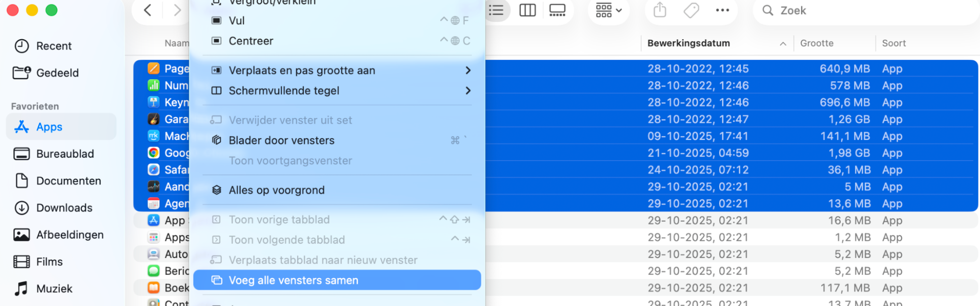Choose Alles op voorgrond
This screenshot has height=306, width=980.
[x=337, y=190]
